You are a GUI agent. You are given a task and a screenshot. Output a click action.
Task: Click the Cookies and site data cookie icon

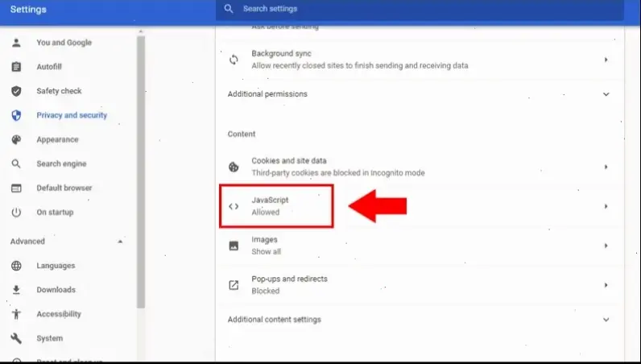234,167
